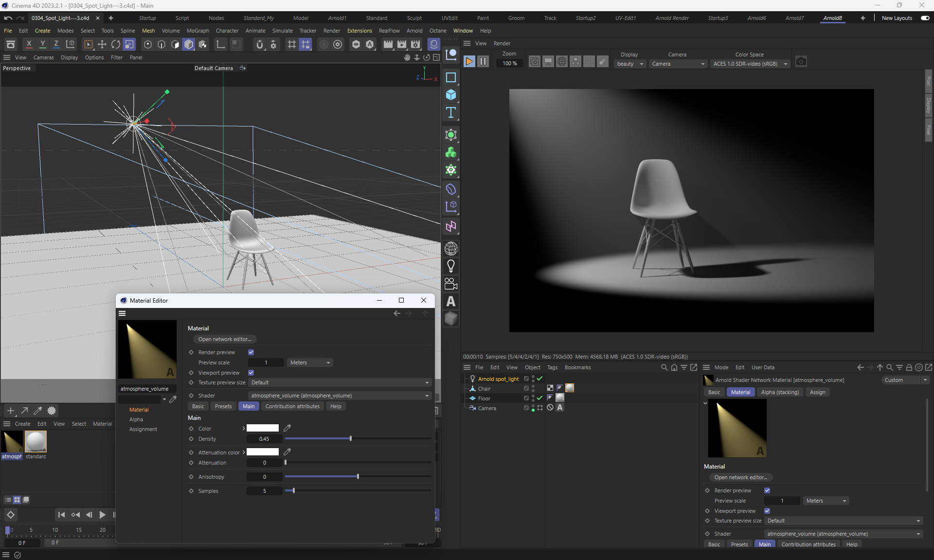Screen dimensions: 934x560
Task: Start the Arnold IPR render play button
Action: coord(469,62)
